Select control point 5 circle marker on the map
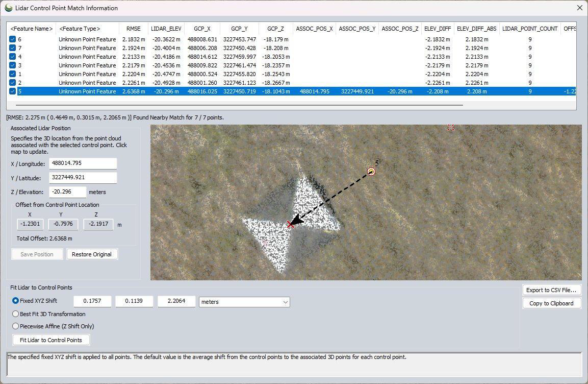The image size is (588, 384). (371, 172)
